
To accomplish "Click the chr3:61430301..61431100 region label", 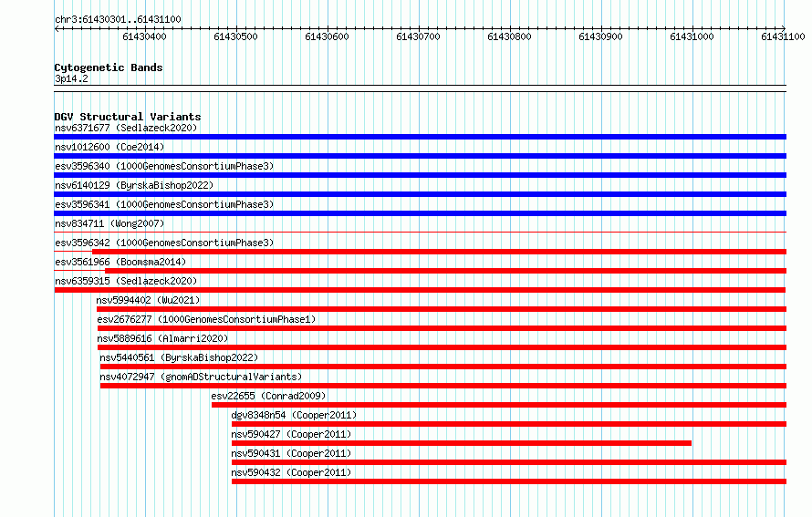I will point(118,20).
